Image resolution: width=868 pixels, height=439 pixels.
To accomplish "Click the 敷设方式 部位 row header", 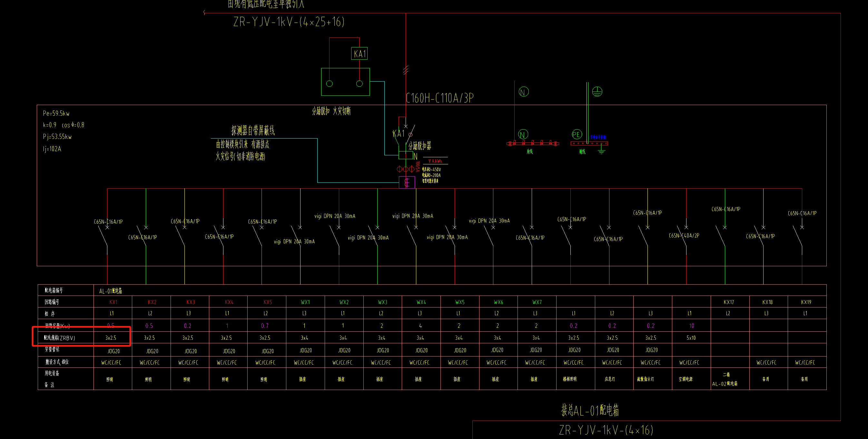I will 57,362.
